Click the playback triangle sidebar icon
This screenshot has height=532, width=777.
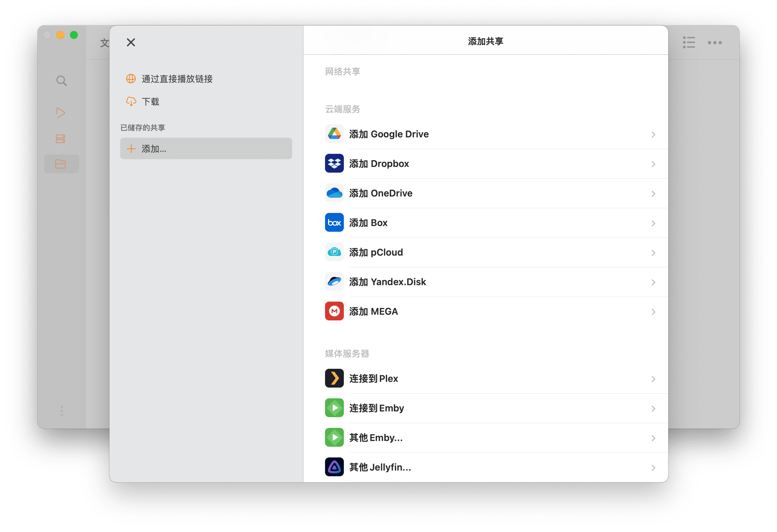[61, 113]
